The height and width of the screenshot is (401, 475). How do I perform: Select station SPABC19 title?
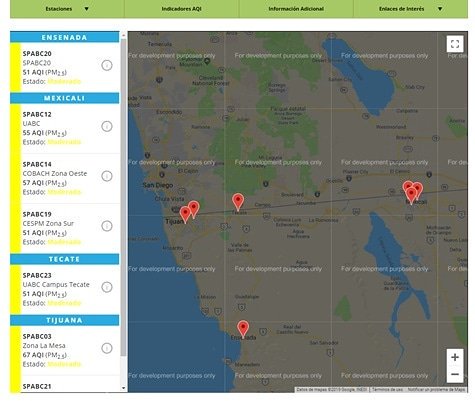tap(37, 214)
